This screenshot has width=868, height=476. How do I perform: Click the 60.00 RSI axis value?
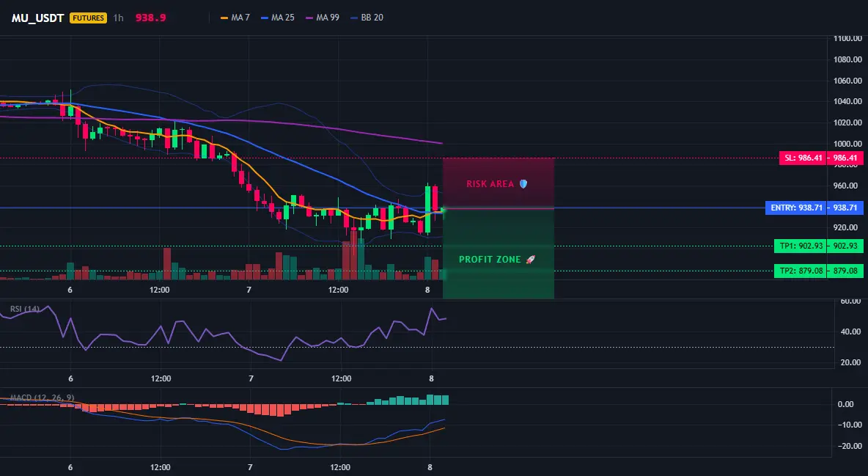850,301
